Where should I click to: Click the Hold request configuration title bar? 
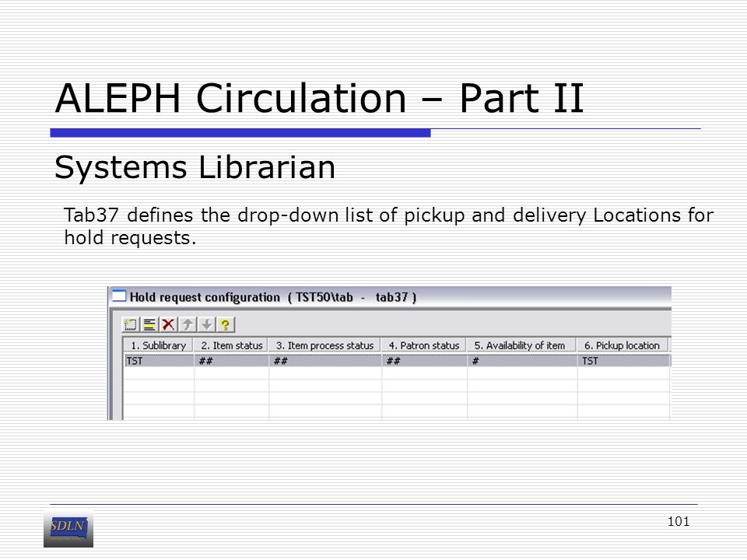390,297
